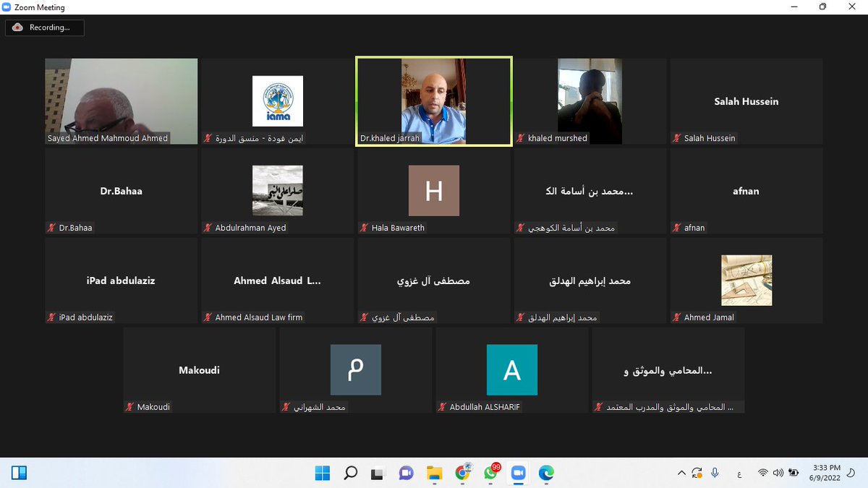The image size is (868, 488).
Task: Toggle Salah Hussein's muted microphone indicator
Action: click(676, 137)
